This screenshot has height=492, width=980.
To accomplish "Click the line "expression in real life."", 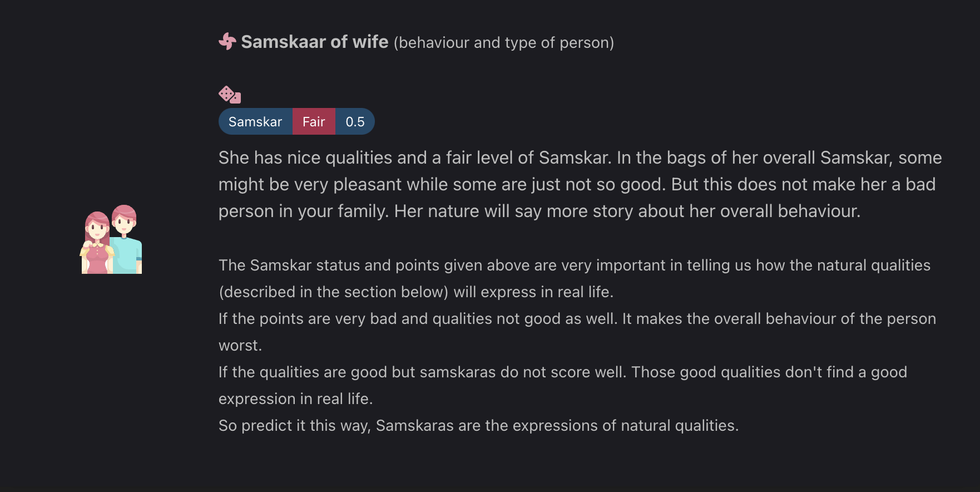I will point(295,399).
